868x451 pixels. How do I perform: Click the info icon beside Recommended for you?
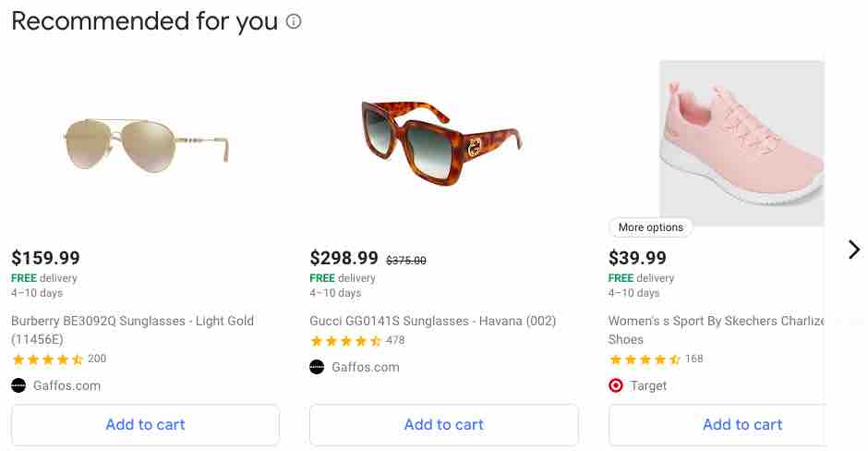[294, 21]
